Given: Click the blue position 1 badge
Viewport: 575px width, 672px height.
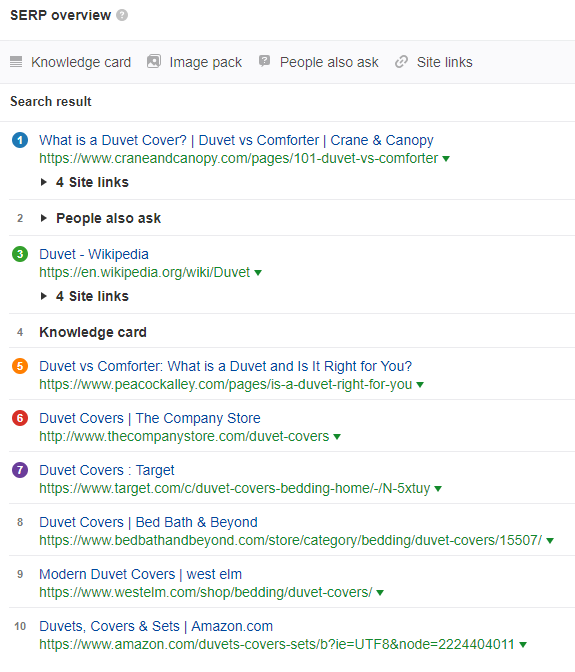Looking at the screenshot, I should (x=20, y=140).
